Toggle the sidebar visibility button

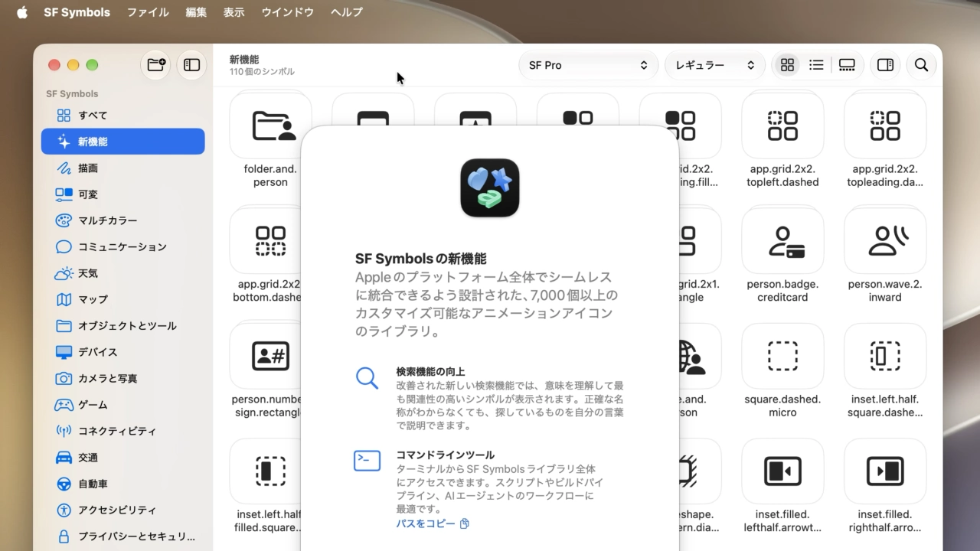(191, 65)
